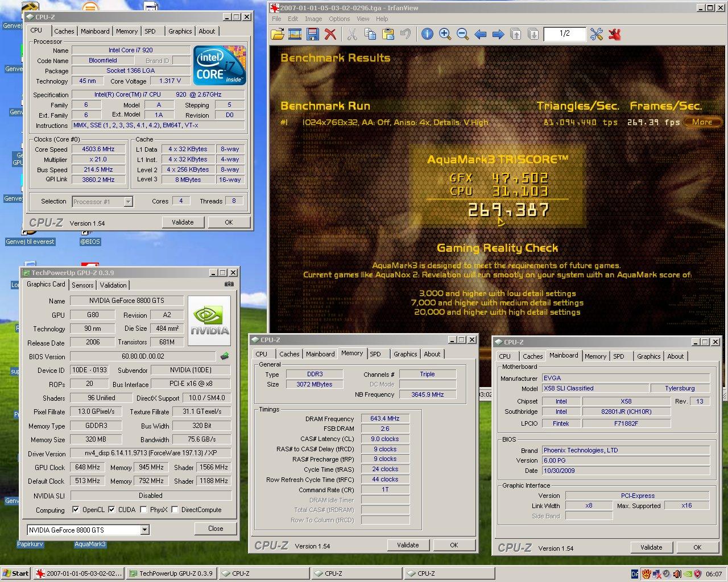Open the View menu in IrfanView

[363, 19]
